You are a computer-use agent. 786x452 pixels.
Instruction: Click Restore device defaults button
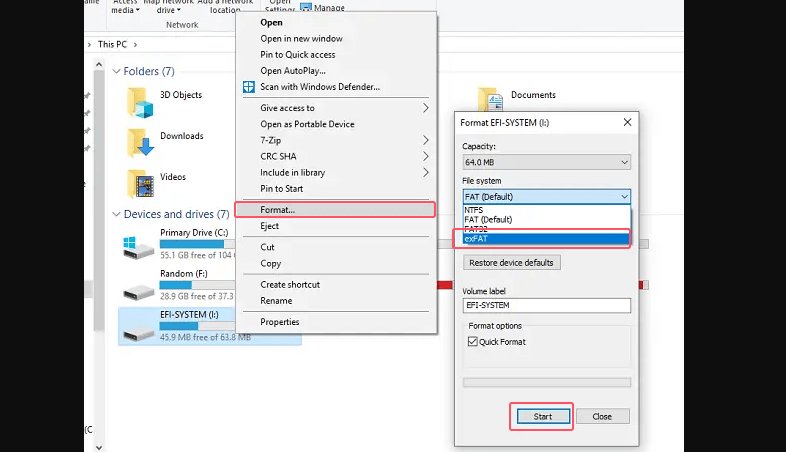click(512, 263)
